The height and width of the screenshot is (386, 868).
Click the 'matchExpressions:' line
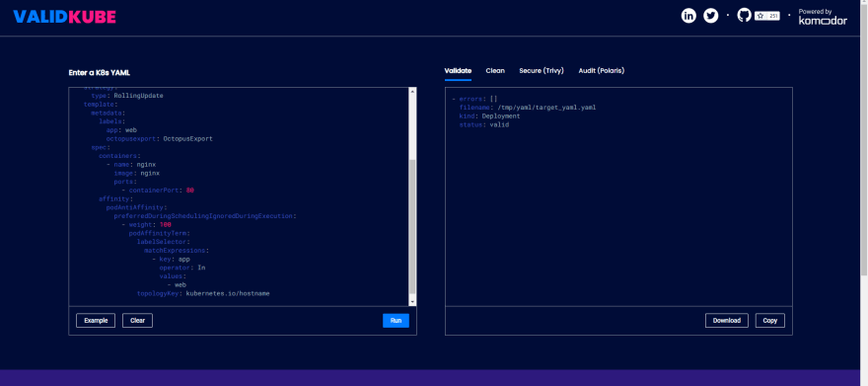click(177, 251)
